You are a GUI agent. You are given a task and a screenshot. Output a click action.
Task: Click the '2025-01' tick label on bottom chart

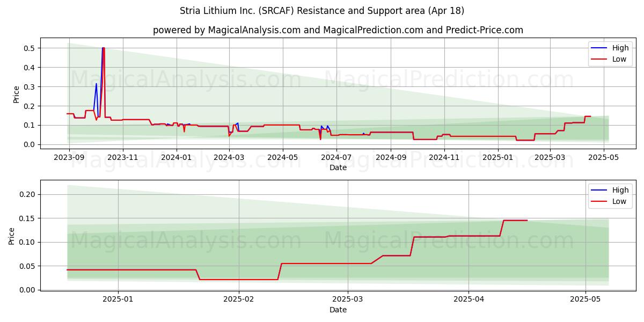(118, 299)
